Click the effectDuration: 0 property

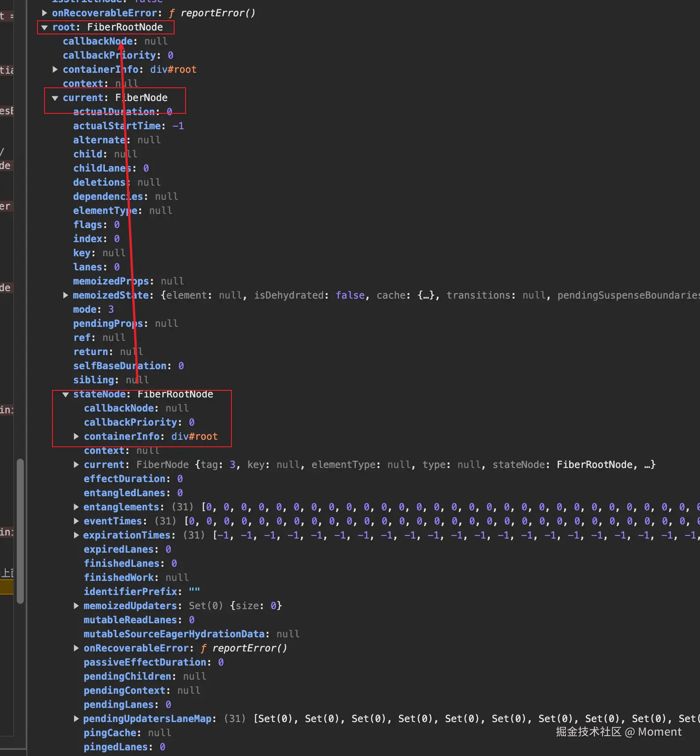pos(134,479)
